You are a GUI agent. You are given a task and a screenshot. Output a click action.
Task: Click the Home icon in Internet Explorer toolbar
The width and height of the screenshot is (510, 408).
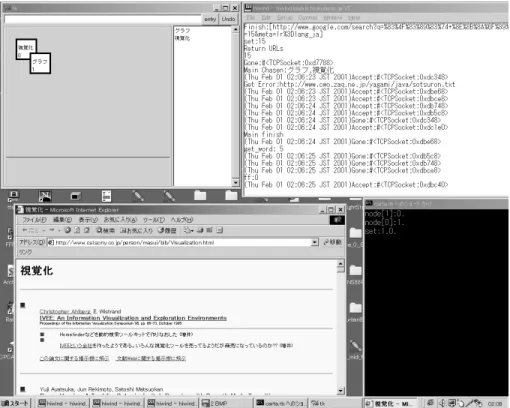coord(87,230)
